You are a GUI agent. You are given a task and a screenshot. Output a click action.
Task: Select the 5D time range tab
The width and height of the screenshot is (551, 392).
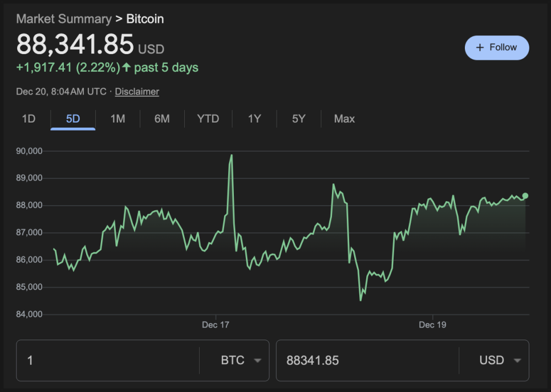coord(73,119)
